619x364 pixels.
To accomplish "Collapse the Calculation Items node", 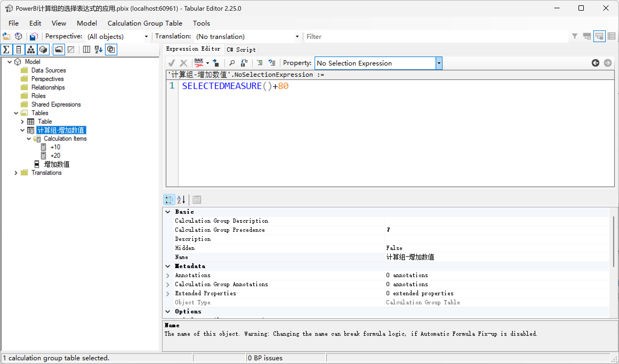I will tap(29, 139).
